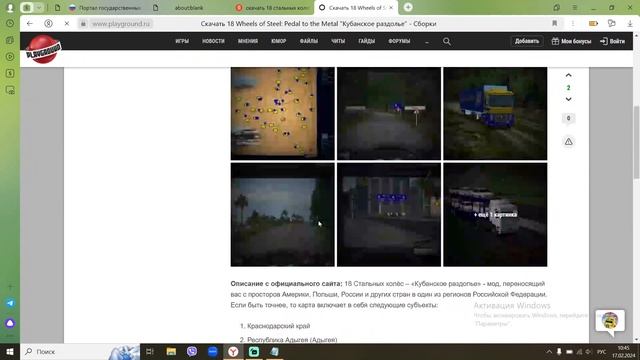Click 'Краснодарский край' list item text
Image resolution: width=640 pixels, height=360 pixels.
tap(278, 326)
